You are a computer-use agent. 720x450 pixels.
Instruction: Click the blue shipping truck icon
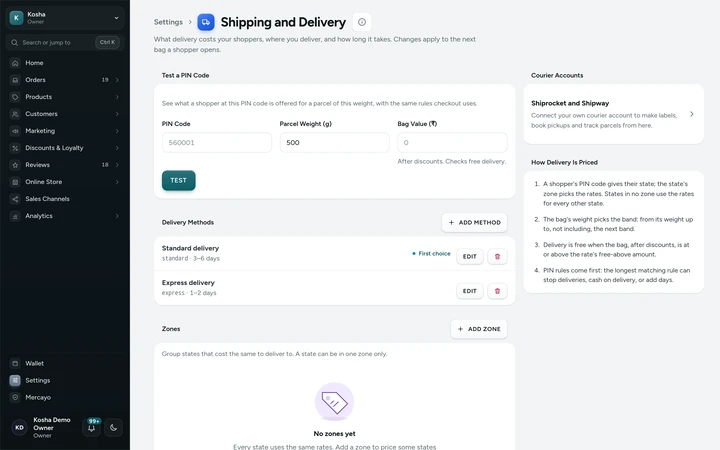[x=206, y=22]
